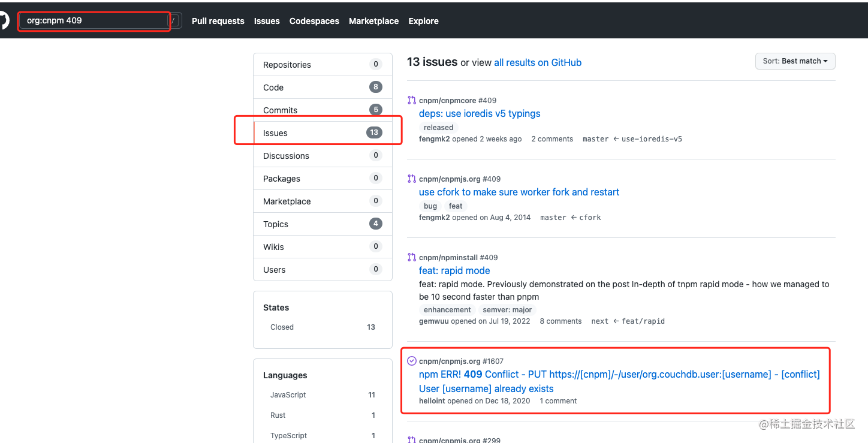Screen dimensions: 868x443
Task: Open 'all results on GitHub' link
Action: 538,62
